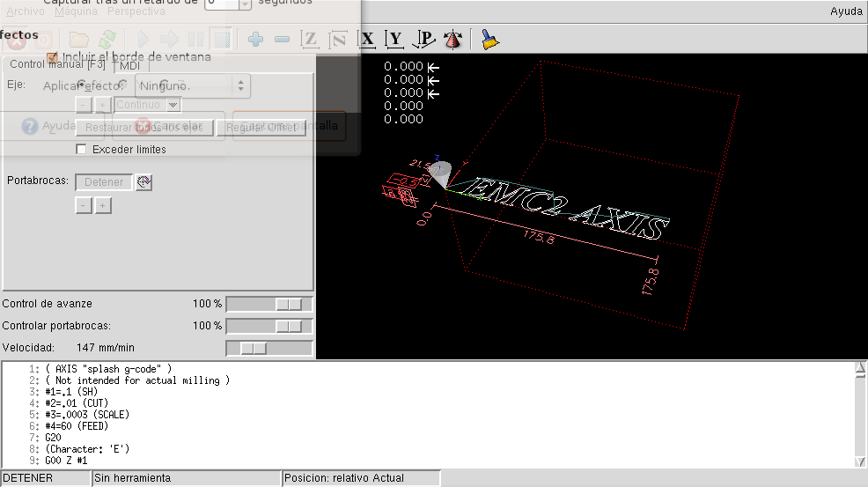Switch to Y front view

point(394,40)
